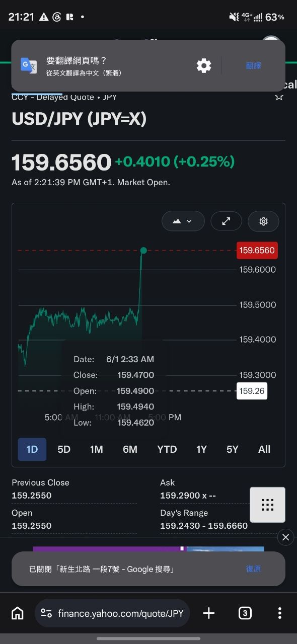The height and width of the screenshot is (644, 297).
Task: Tap the Threads notification icon
Action: 57,17
